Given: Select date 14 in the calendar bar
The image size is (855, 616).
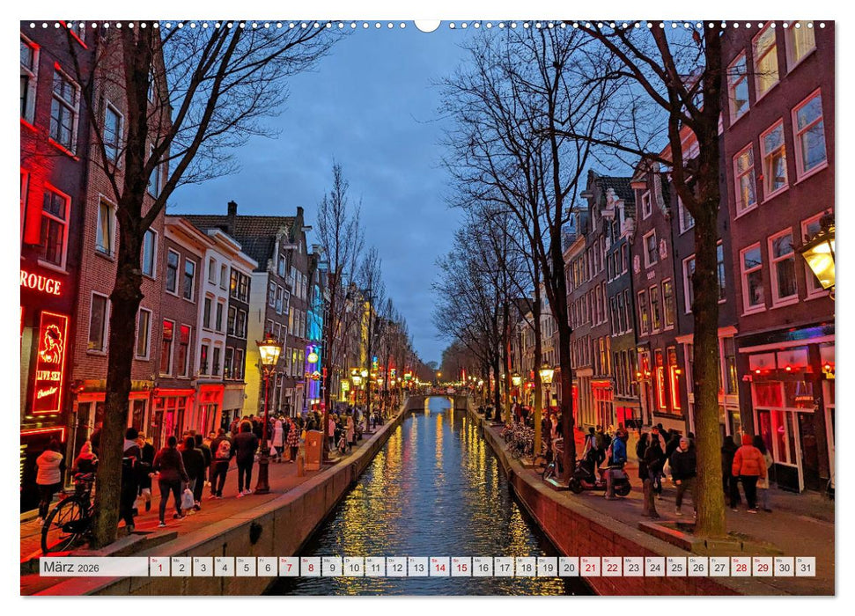Looking at the screenshot, I should (439, 569).
